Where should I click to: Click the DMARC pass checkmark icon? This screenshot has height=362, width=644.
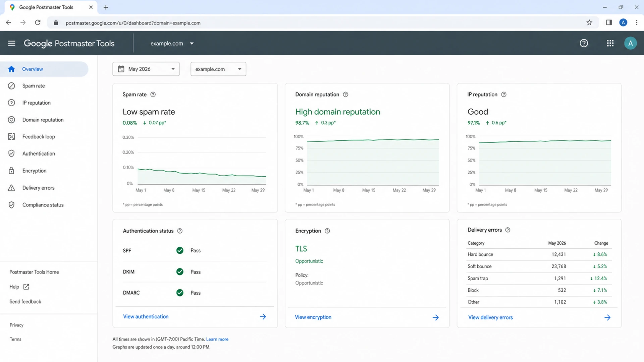click(180, 293)
